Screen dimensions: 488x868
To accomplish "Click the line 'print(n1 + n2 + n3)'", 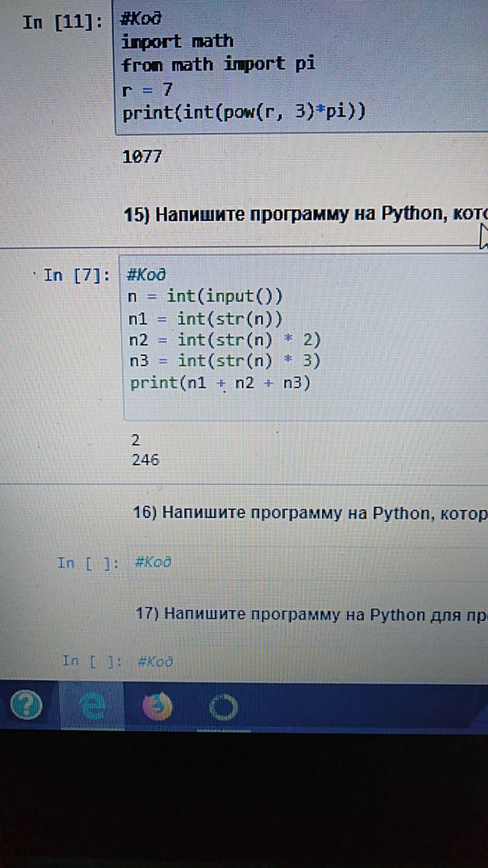I will click(x=220, y=383).
